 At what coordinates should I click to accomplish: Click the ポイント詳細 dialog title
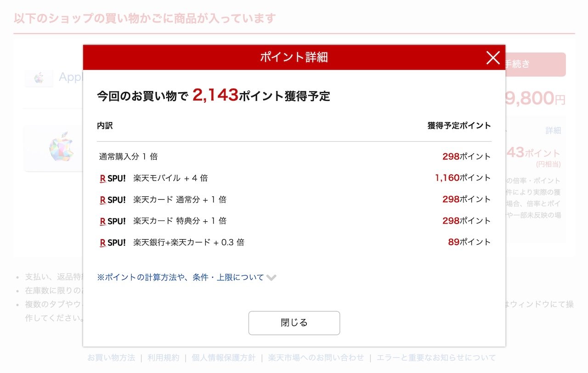point(294,57)
